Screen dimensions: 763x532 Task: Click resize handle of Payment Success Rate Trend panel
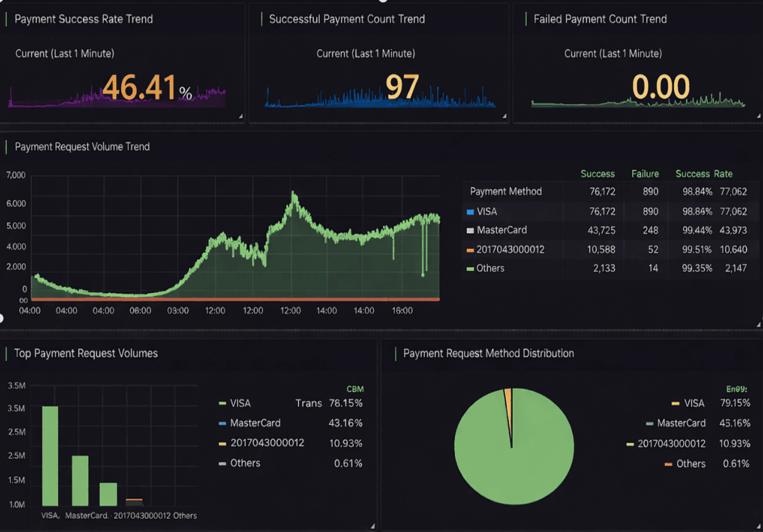click(x=241, y=116)
